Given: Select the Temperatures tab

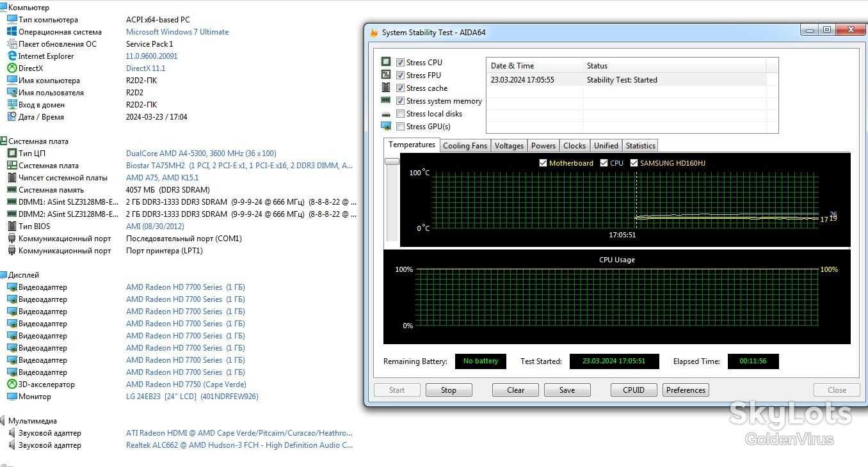Looking at the screenshot, I should tap(412, 145).
